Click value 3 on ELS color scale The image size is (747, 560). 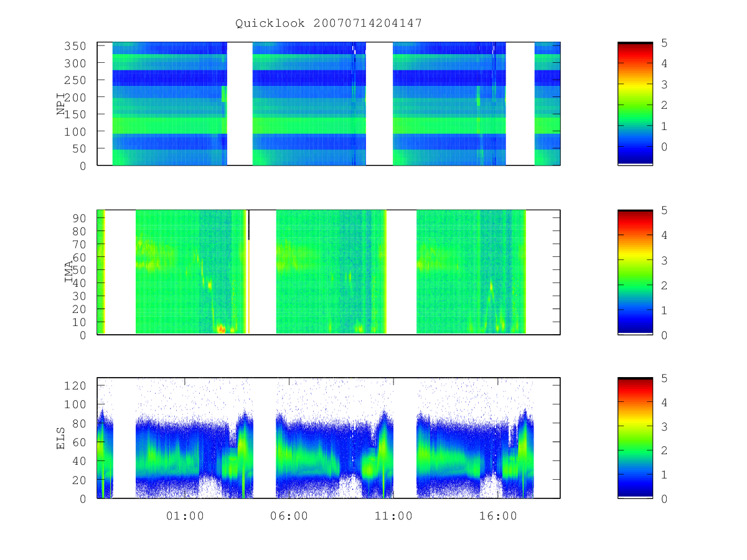664,427
